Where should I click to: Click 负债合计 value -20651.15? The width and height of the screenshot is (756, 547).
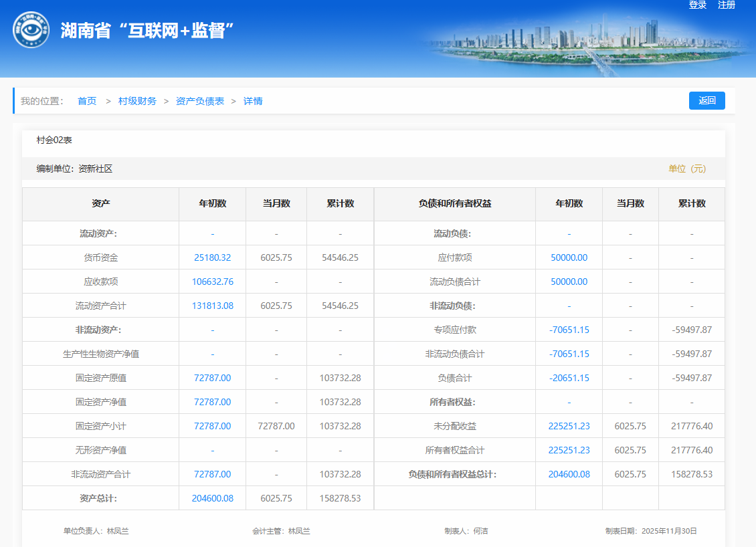pos(569,378)
